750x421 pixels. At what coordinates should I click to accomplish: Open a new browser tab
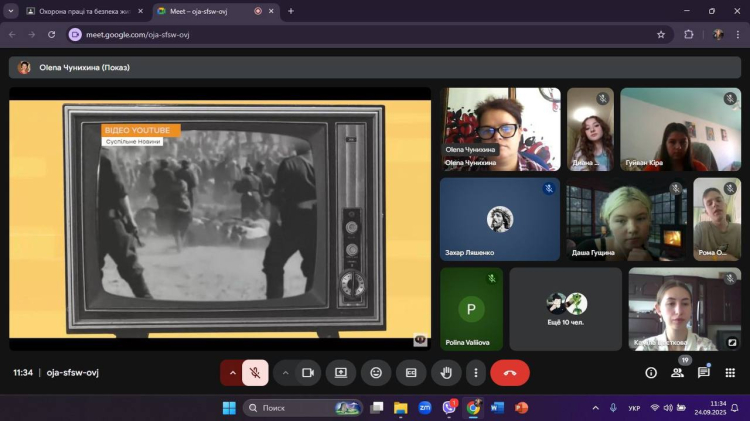(291, 11)
